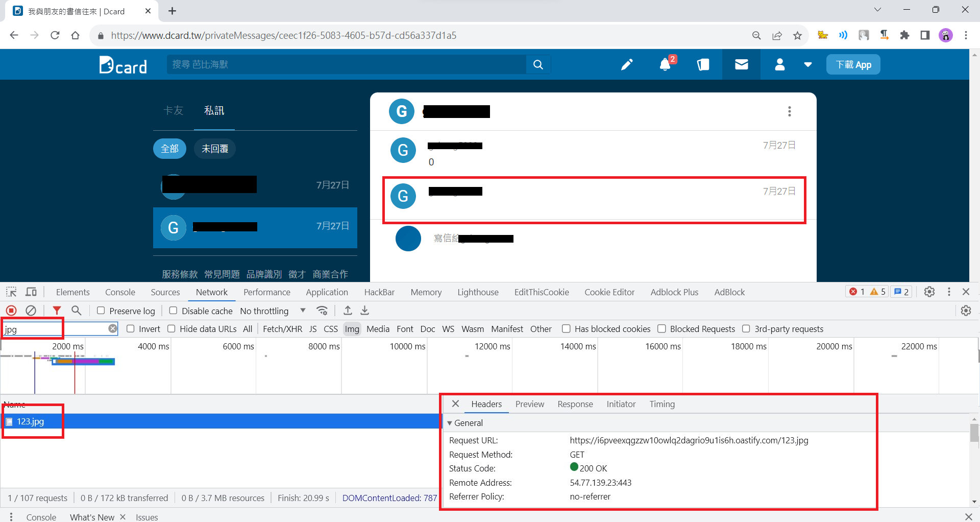Open the write post pencil icon

click(627, 64)
